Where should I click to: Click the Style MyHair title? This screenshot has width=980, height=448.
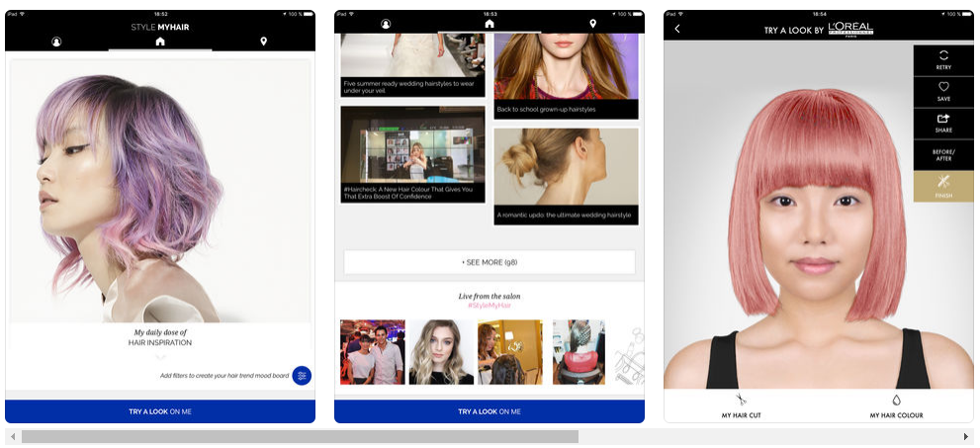click(x=160, y=27)
